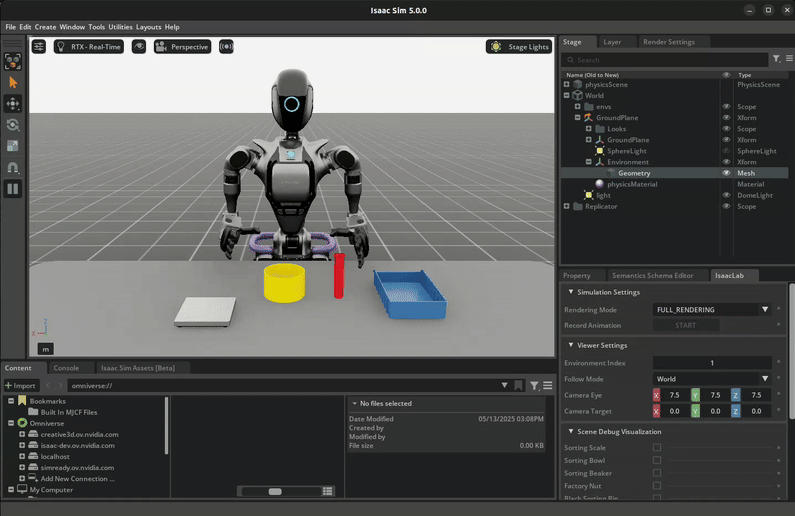Click the Record Animation START button
The image size is (795, 516).
click(685, 325)
